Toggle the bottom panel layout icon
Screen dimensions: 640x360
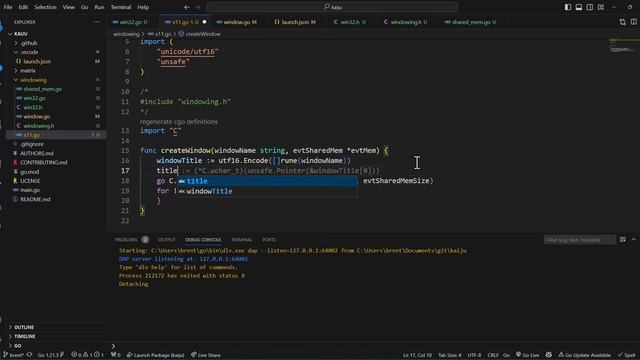(579, 7)
